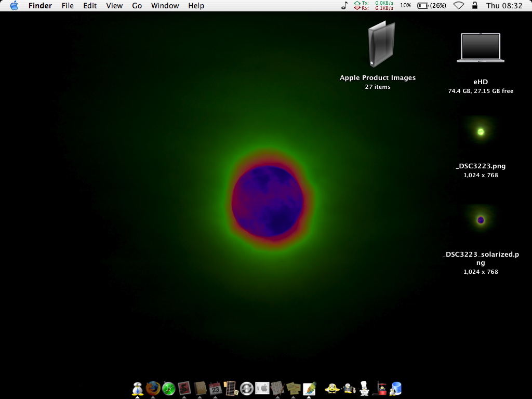This screenshot has height=399, width=532.
Task: Click the sync arrows icon in dock
Action: pyautogui.click(x=247, y=388)
